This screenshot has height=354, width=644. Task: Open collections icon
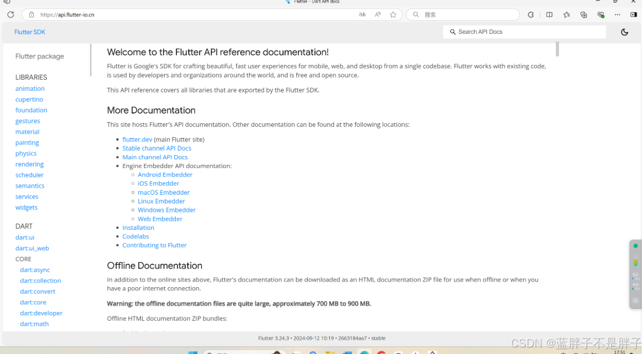coord(584,15)
